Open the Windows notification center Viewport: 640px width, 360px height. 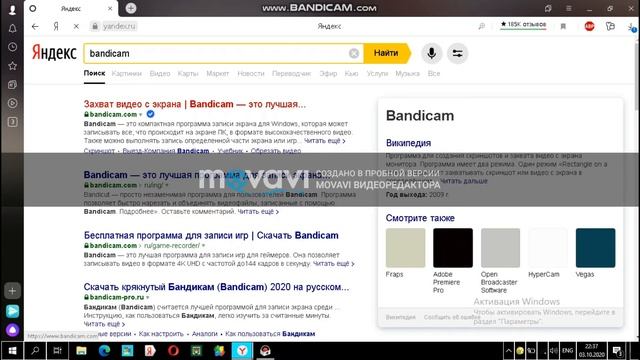tap(618, 351)
